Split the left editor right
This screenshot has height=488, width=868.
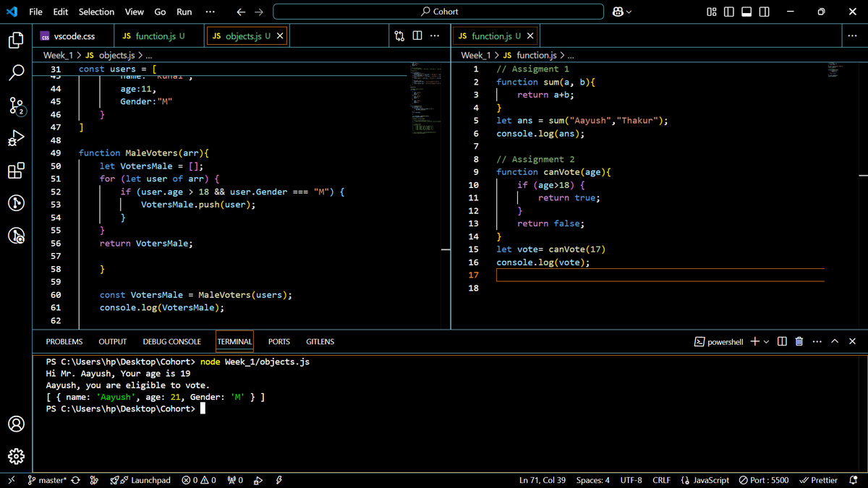417,36
